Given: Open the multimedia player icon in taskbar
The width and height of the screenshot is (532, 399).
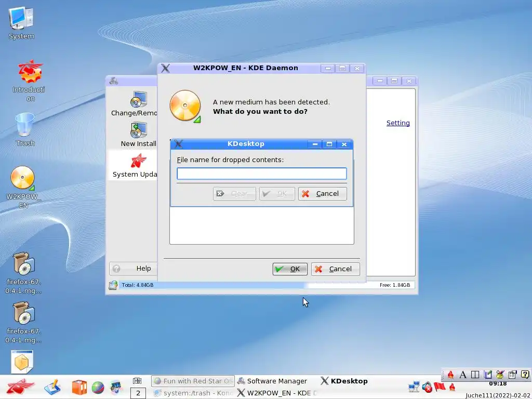Looking at the screenshot, I should 116,388.
